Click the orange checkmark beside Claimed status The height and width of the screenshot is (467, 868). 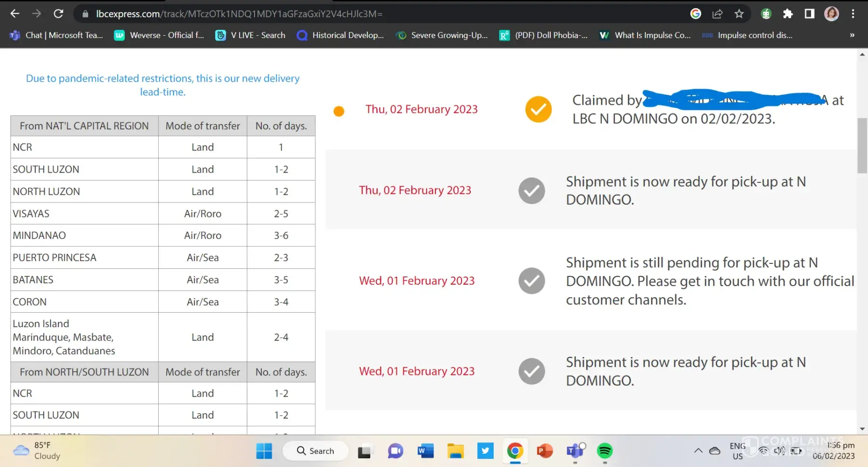pos(538,110)
